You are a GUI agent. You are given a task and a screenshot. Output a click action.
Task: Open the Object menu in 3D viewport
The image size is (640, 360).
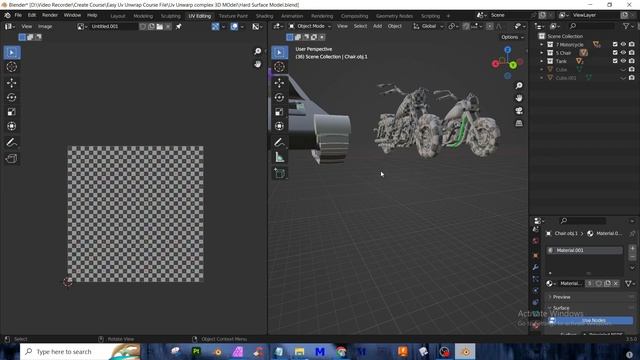[x=395, y=27]
